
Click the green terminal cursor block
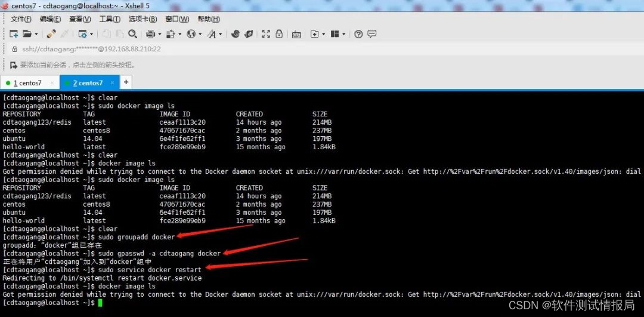tap(100, 303)
